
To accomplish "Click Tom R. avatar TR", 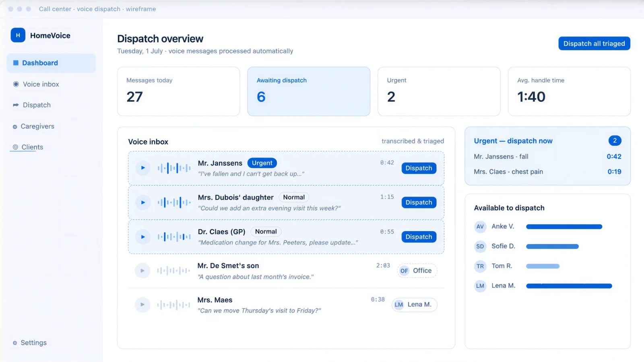I will (480, 266).
